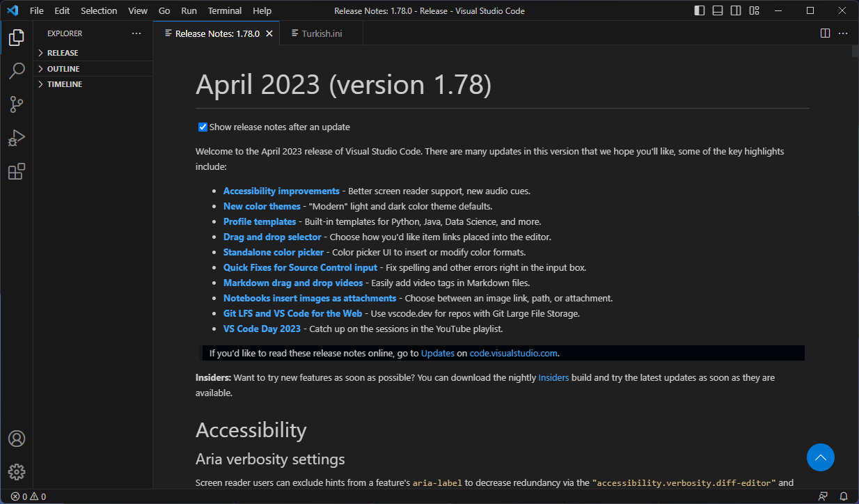Click the blue scroll-to-top button
859x504 pixels.
point(820,457)
